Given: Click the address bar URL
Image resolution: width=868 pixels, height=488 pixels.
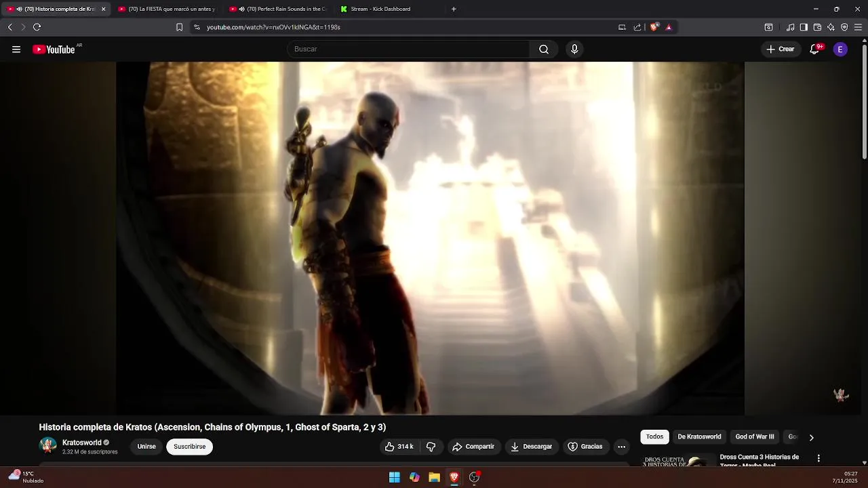Looking at the screenshot, I should [x=273, y=27].
